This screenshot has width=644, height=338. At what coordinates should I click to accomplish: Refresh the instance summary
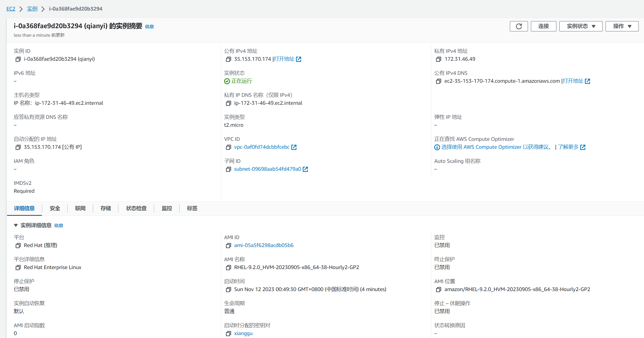coord(519,26)
